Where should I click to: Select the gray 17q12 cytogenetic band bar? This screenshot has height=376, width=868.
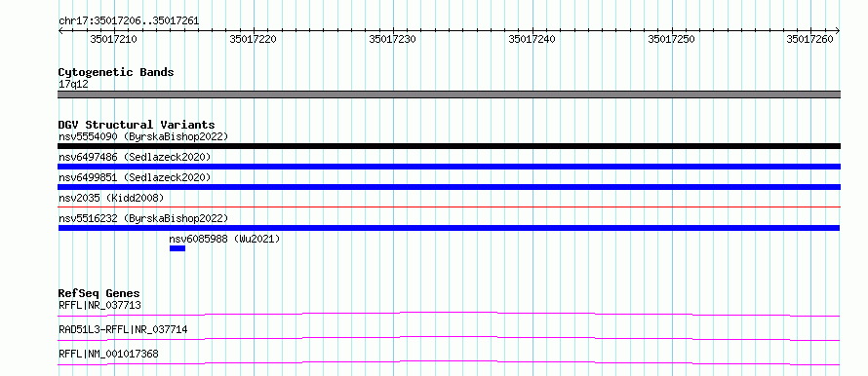pos(449,94)
